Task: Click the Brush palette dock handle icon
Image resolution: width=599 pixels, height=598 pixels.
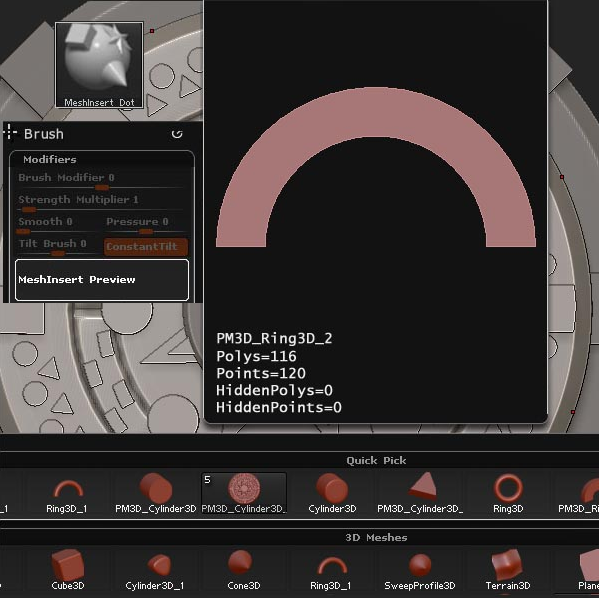Action: 10,133
